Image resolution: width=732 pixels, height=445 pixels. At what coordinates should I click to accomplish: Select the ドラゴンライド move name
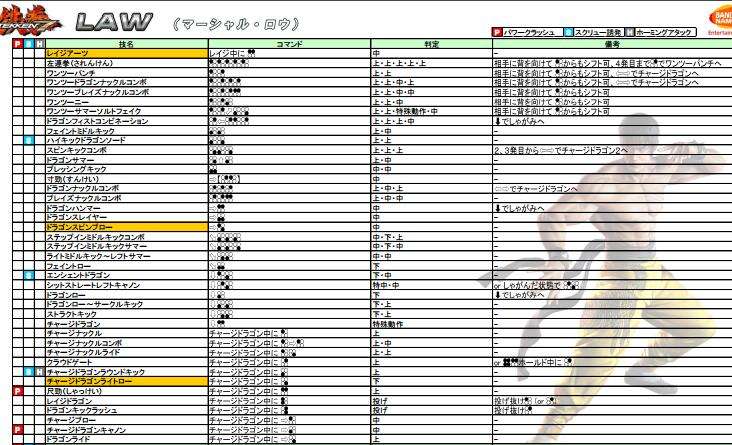(68, 439)
